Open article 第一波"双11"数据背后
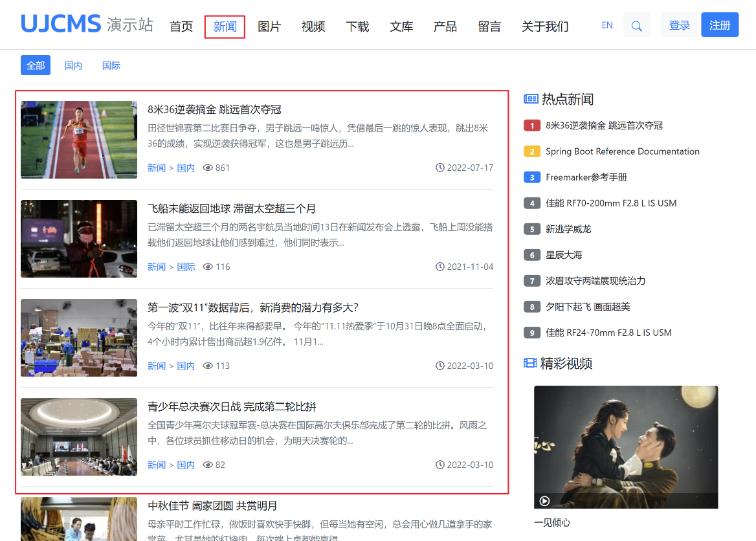The image size is (756, 541). pos(253,307)
